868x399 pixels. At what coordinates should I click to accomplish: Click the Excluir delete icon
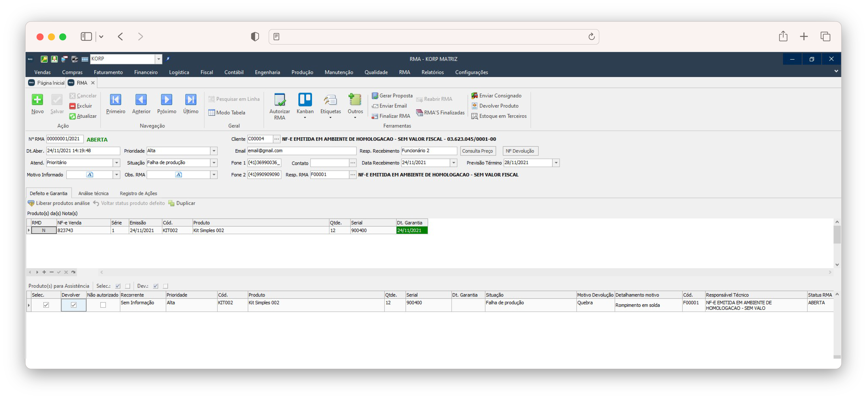(73, 106)
